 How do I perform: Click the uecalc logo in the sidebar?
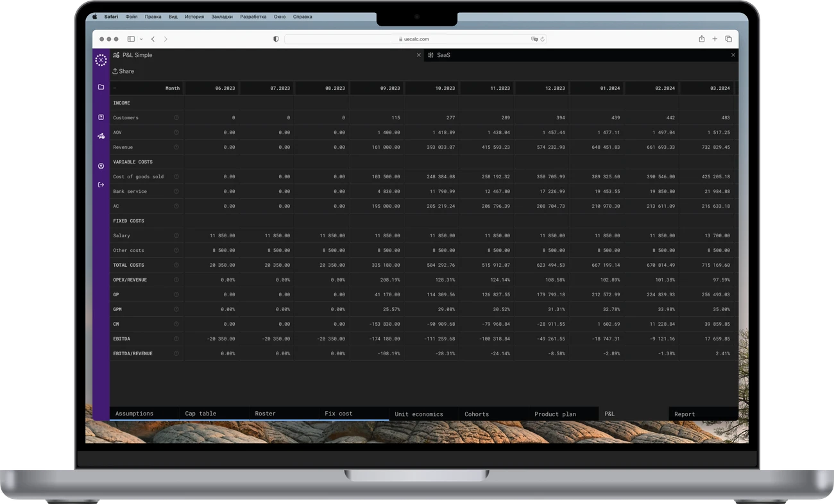pyautogui.click(x=101, y=60)
